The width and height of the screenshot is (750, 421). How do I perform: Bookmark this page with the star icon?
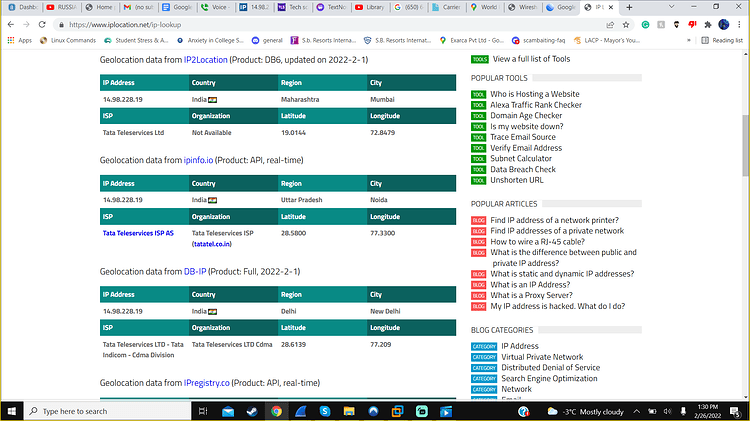626,24
